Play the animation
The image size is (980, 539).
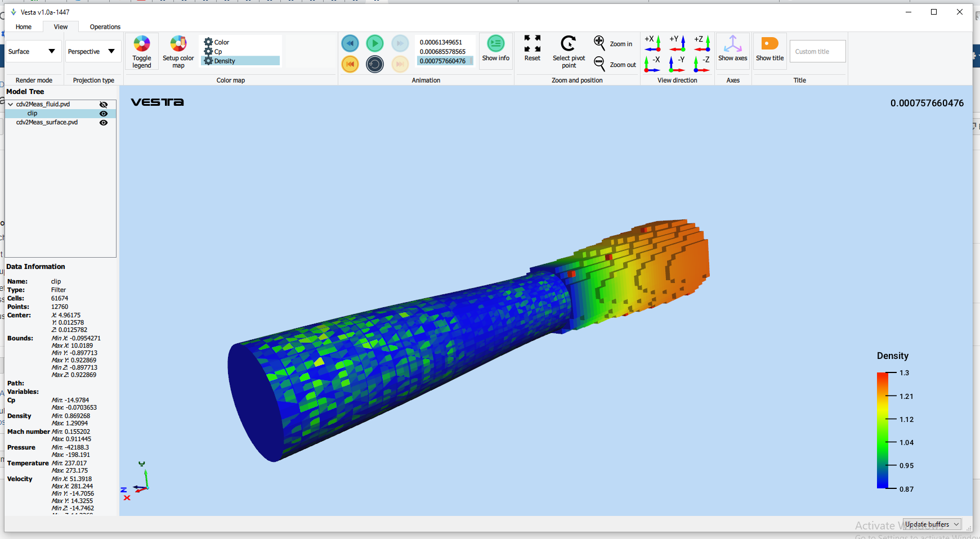[375, 43]
